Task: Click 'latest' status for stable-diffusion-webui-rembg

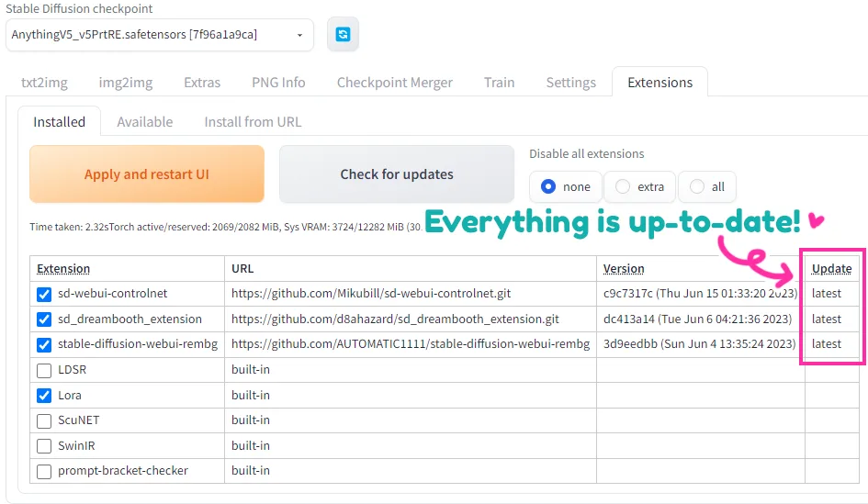Action: 827,343
